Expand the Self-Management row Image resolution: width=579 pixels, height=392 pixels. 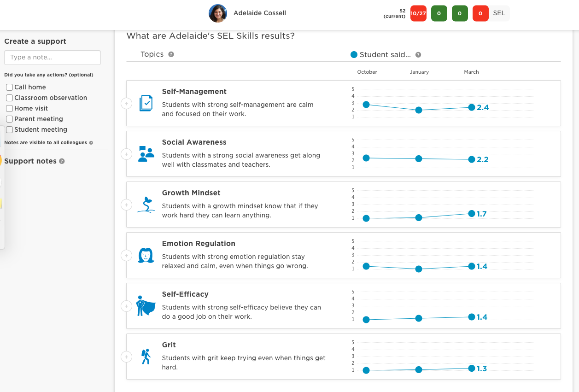pos(126,104)
